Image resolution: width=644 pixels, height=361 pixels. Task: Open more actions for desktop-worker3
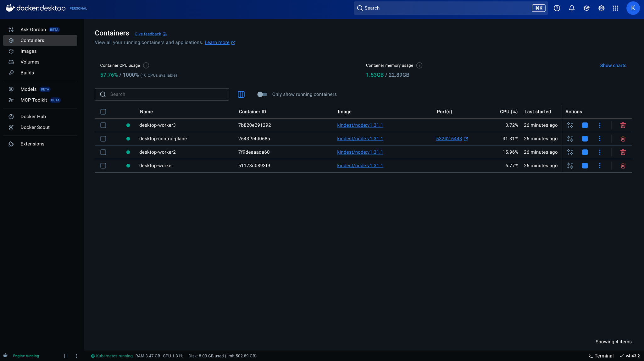tap(600, 125)
